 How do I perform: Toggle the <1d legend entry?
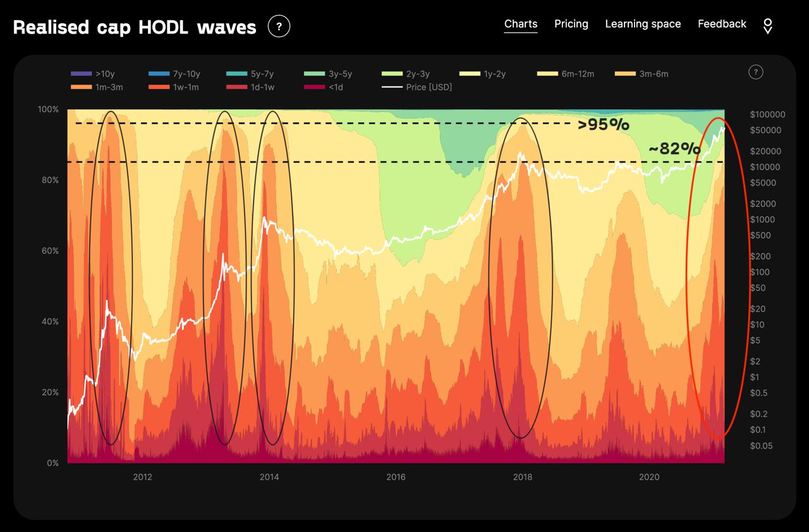[x=324, y=87]
